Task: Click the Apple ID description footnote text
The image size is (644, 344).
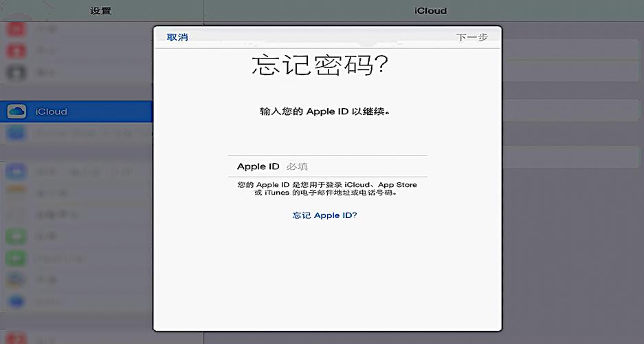Action: point(327,189)
